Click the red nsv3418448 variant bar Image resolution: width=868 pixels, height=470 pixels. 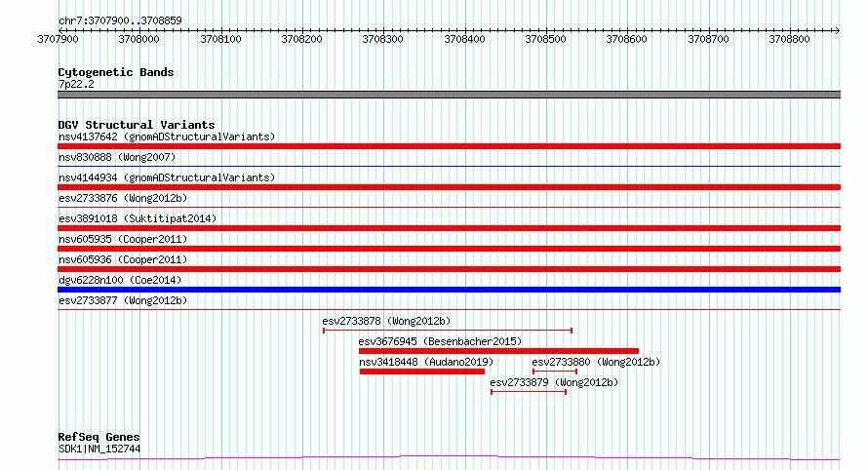[422, 372]
